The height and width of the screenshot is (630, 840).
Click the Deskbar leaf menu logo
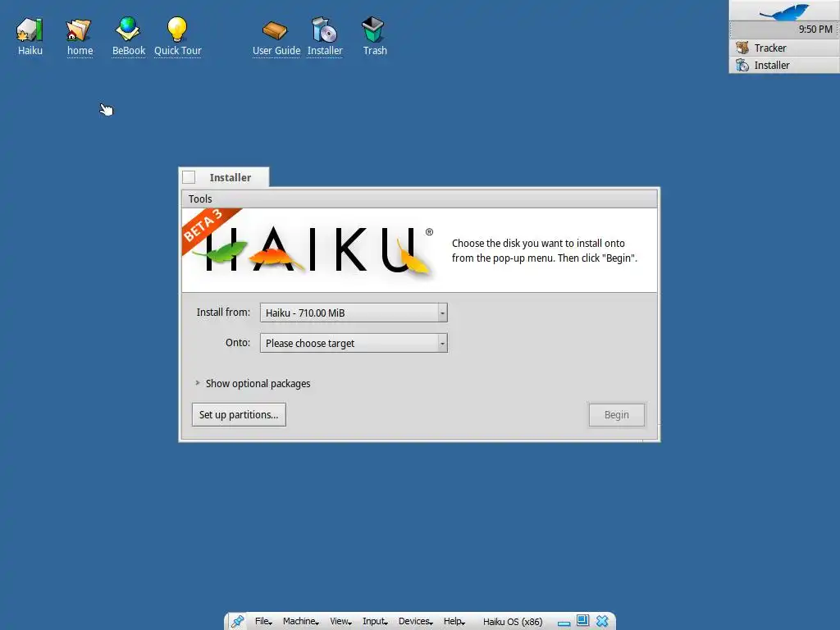pos(784,11)
